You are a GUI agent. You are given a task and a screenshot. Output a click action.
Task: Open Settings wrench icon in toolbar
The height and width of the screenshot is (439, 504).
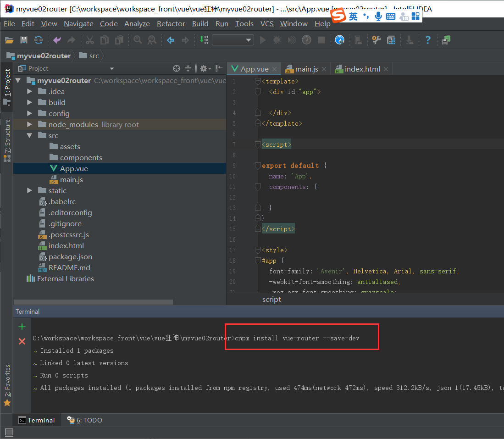point(376,40)
